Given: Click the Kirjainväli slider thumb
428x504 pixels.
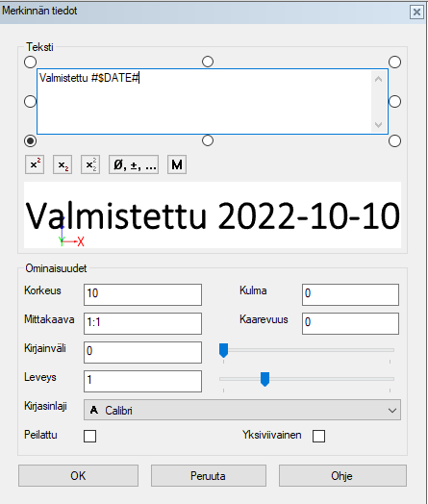Looking at the screenshot, I should click(224, 350).
